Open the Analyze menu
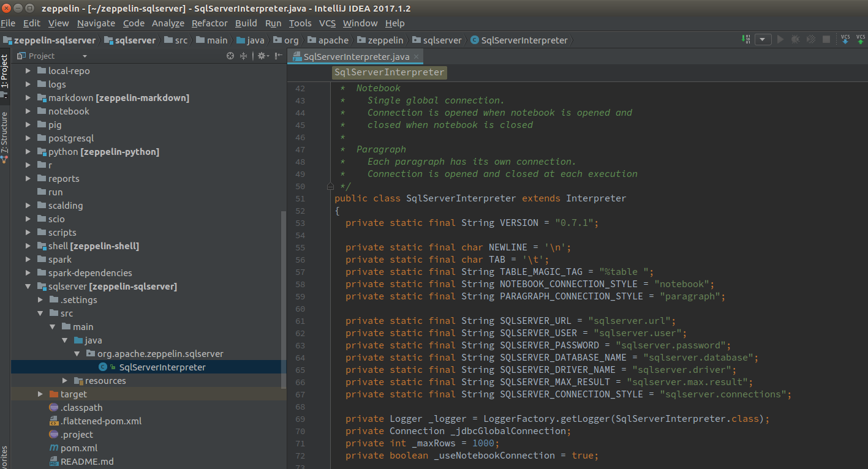 (168, 23)
